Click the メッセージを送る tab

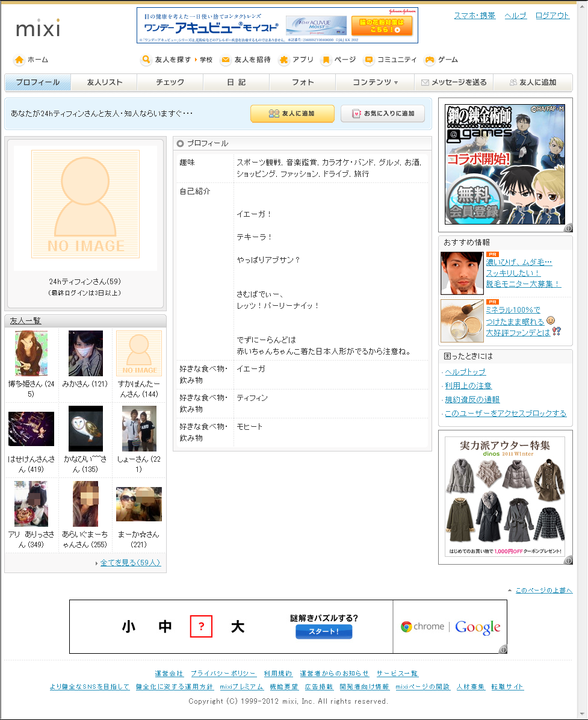click(x=454, y=82)
